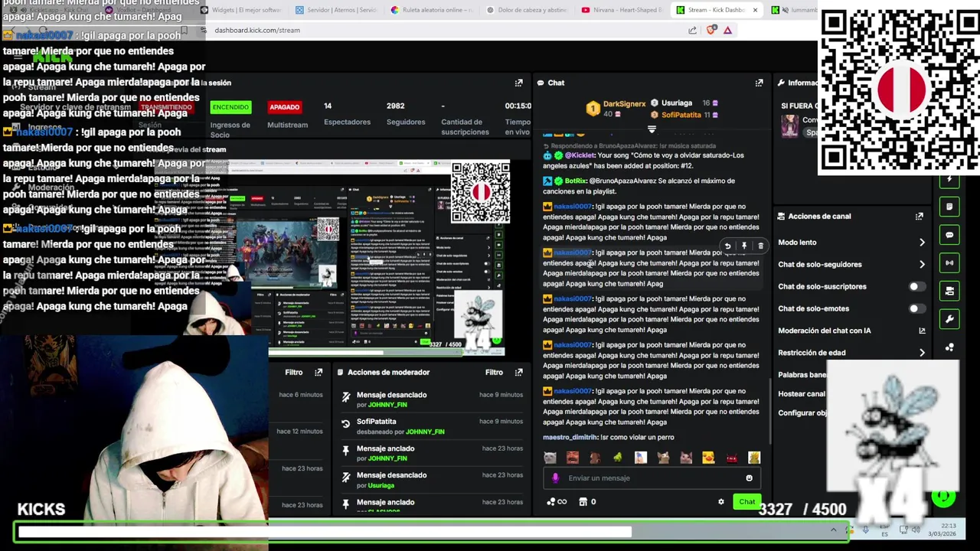Click the green Chat send button
Image resolution: width=980 pixels, height=551 pixels.
pyautogui.click(x=746, y=502)
